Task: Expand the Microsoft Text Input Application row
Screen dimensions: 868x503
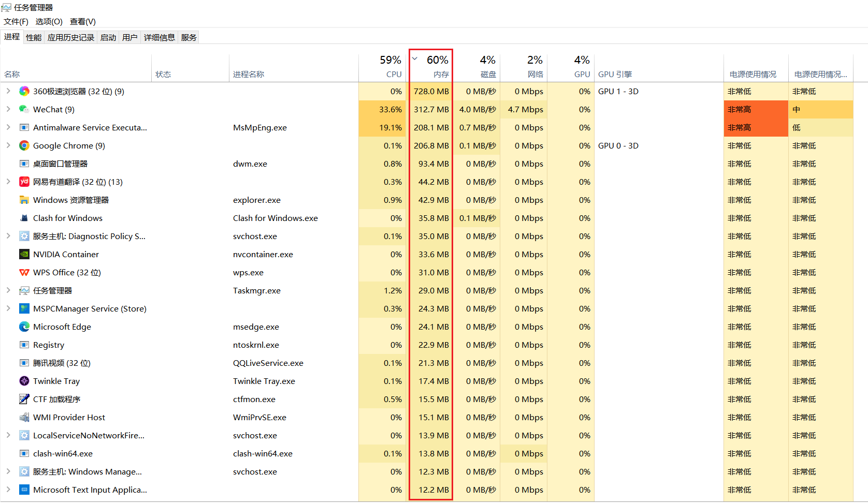Action: coord(8,490)
